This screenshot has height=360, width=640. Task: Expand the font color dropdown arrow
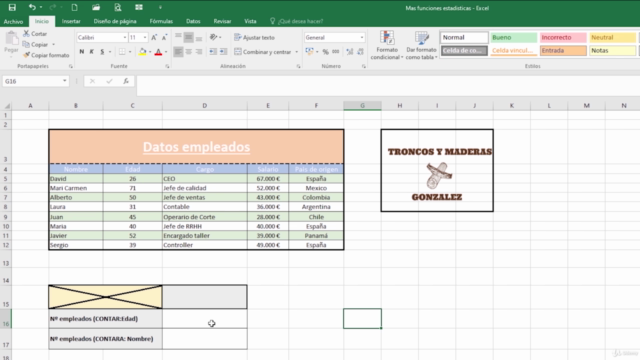click(166, 52)
